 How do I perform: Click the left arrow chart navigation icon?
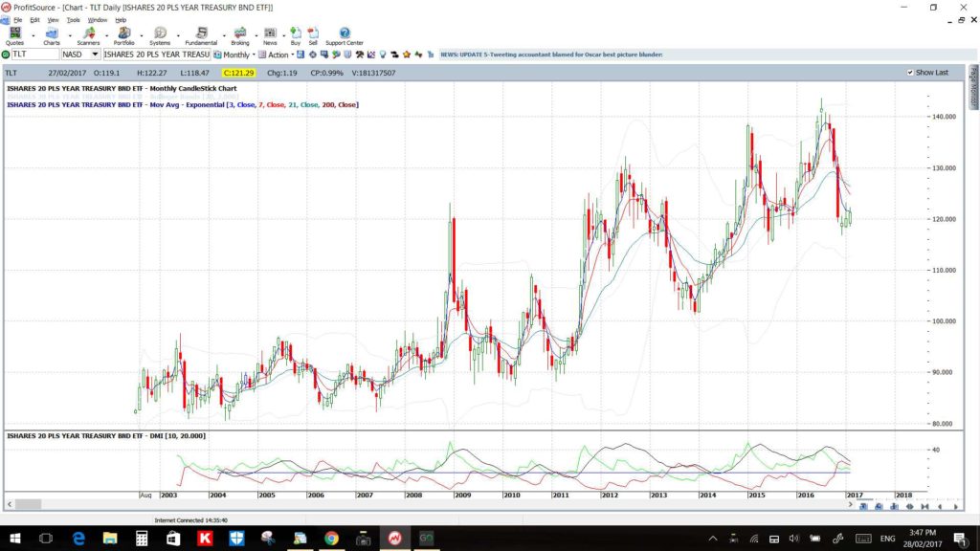pos(940,507)
